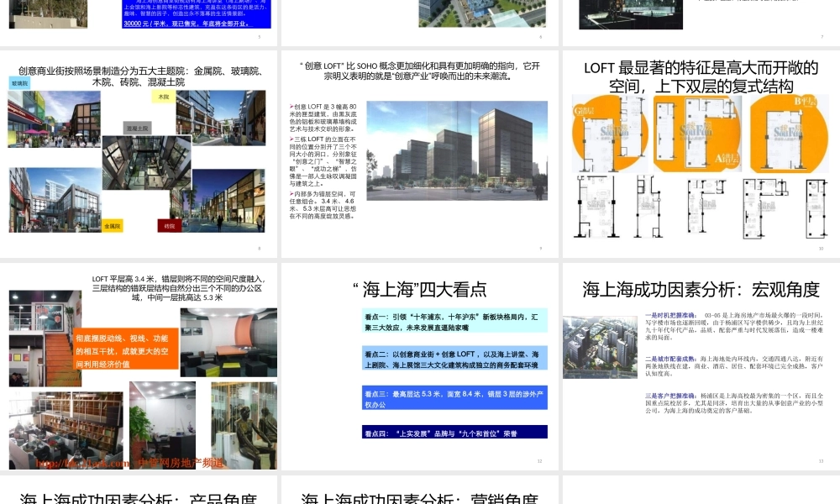Click the 一是时机把握准确 paragraph
The width and height of the screenshot is (840, 504).
click(x=734, y=326)
